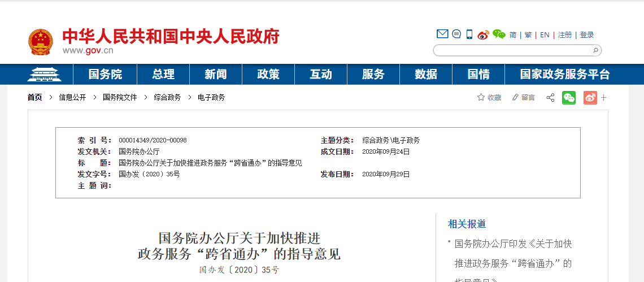
Task: Open the 国务院 navigation menu
Action: click(x=105, y=74)
